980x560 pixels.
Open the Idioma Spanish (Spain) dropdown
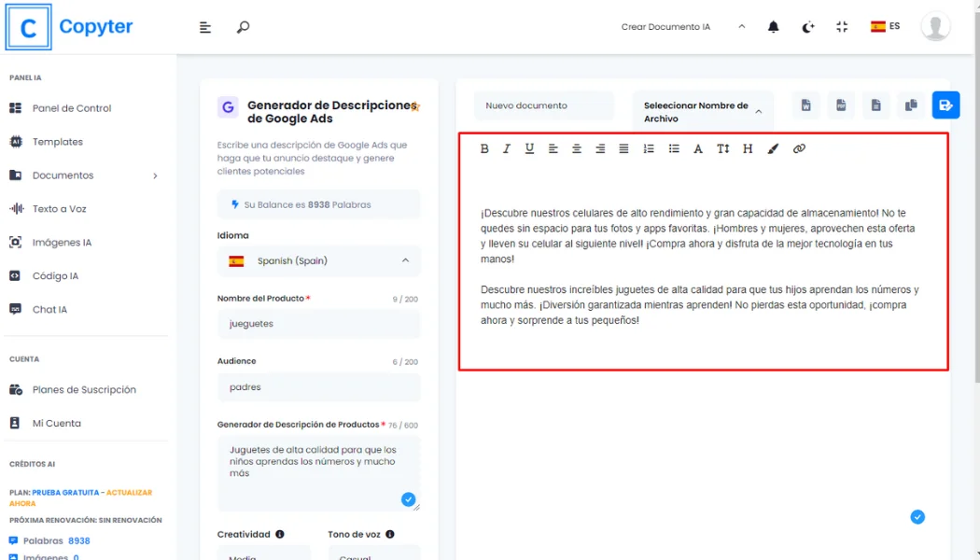click(x=318, y=261)
